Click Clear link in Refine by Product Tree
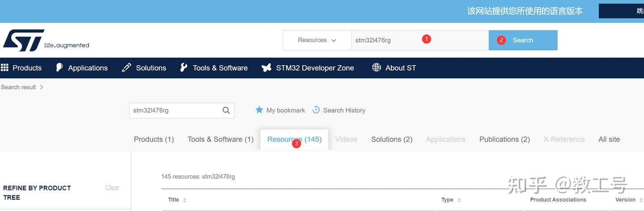The image size is (644, 211). pyautogui.click(x=112, y=187)
